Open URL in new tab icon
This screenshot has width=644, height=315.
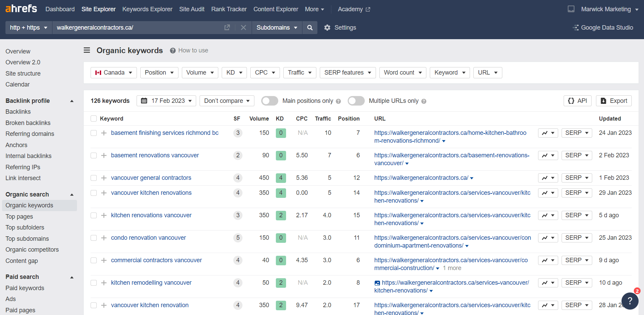(227, 28)
